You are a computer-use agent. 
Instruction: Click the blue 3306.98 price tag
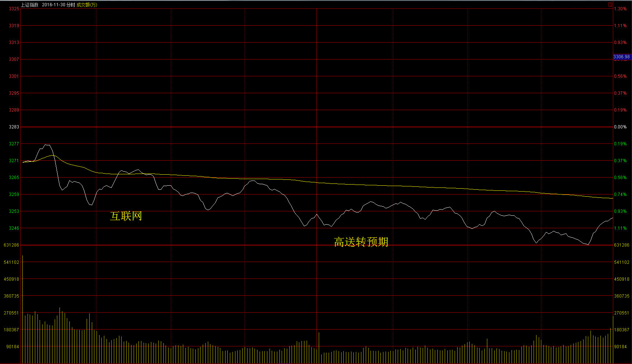tap(621, 57)
